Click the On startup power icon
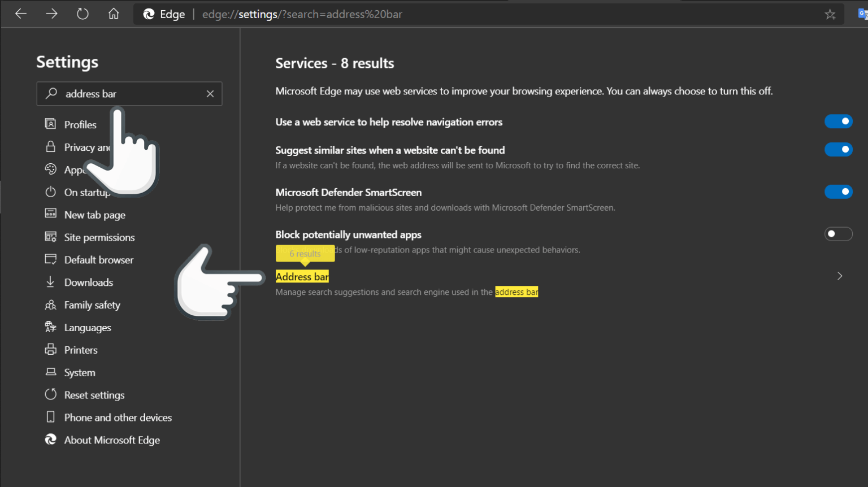The image size is (868, 487). point(50,192)
